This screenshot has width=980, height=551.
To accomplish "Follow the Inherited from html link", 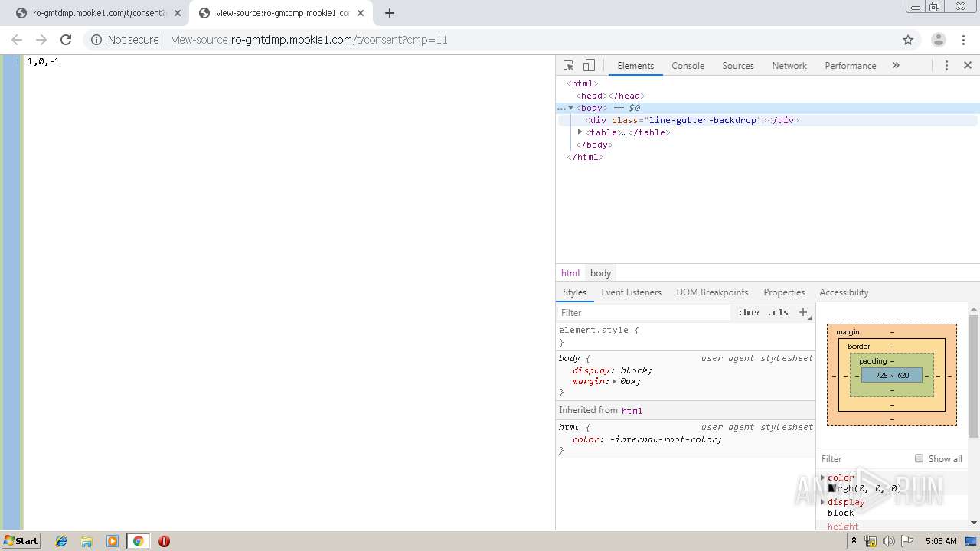I will pyautogui.click(x=632, y=411).
